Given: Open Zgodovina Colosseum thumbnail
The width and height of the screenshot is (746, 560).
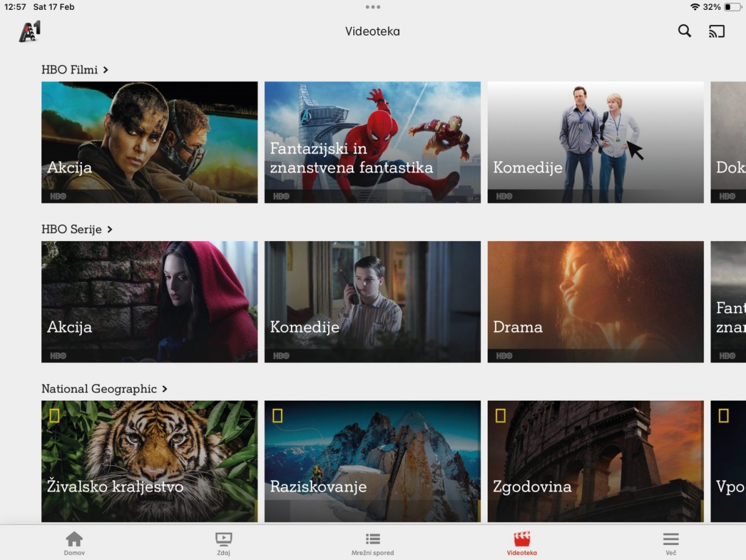Looking at the screenshot, I should tap(596, 461).
